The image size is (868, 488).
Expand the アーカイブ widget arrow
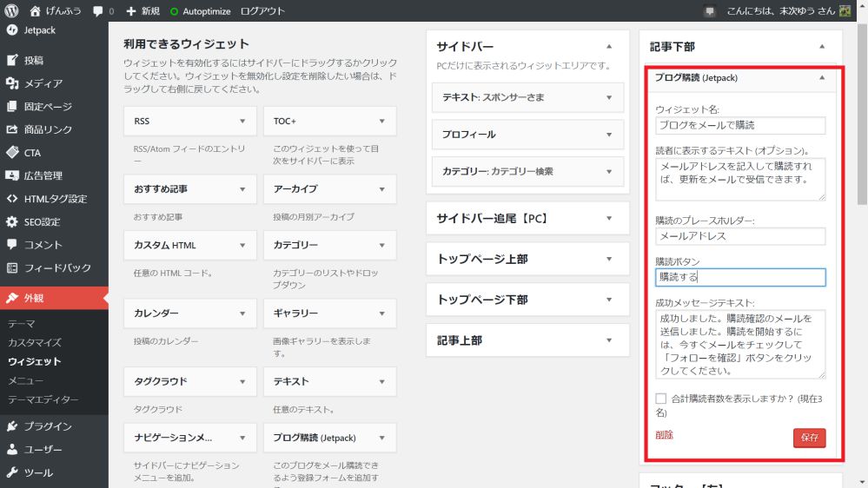point(382,189)
